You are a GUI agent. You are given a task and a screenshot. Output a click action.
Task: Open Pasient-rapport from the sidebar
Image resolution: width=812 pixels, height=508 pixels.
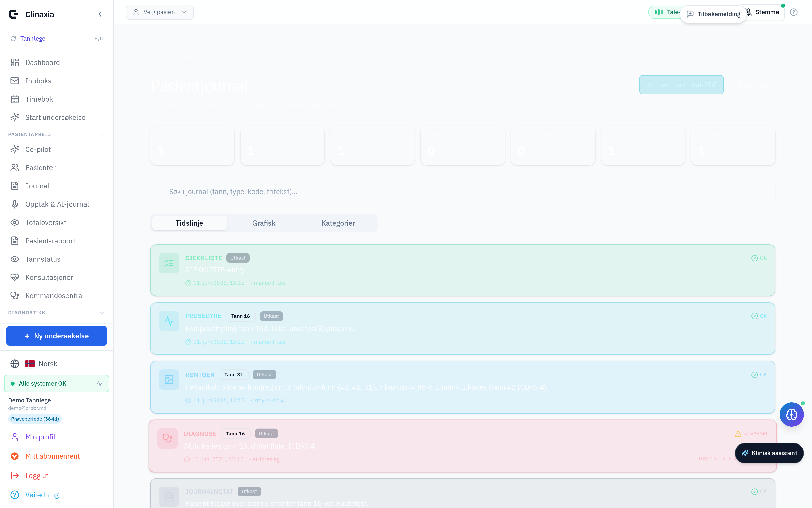56,241
